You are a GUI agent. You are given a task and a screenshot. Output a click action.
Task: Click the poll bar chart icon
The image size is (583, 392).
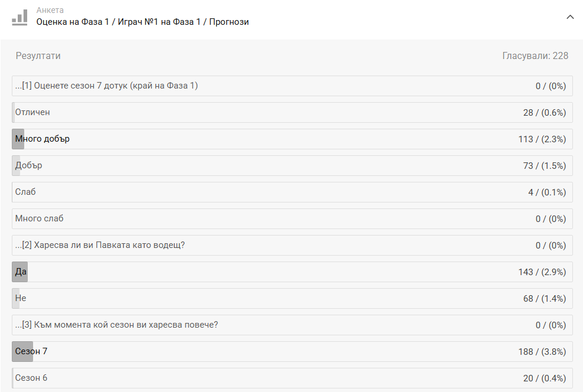tap(19, 17)
